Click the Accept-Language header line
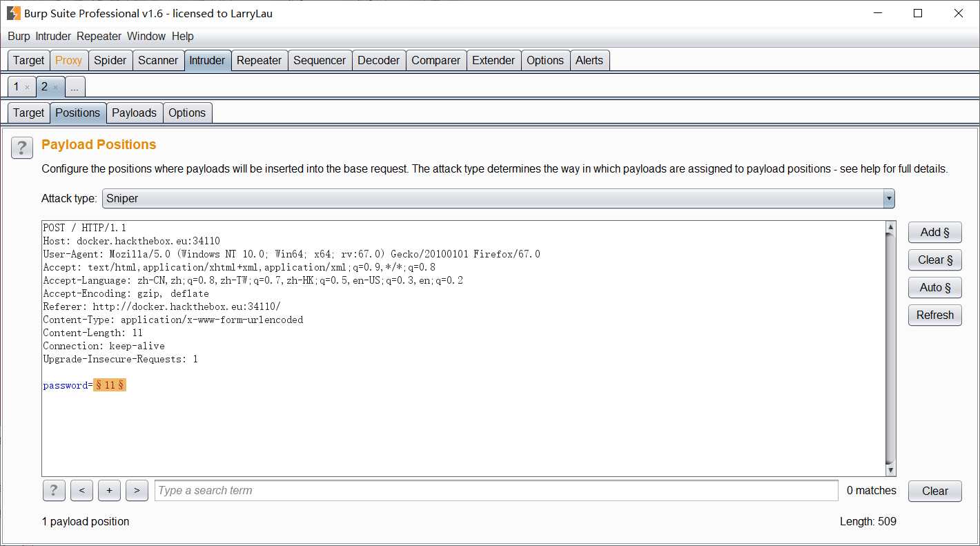 coord(253,280)
